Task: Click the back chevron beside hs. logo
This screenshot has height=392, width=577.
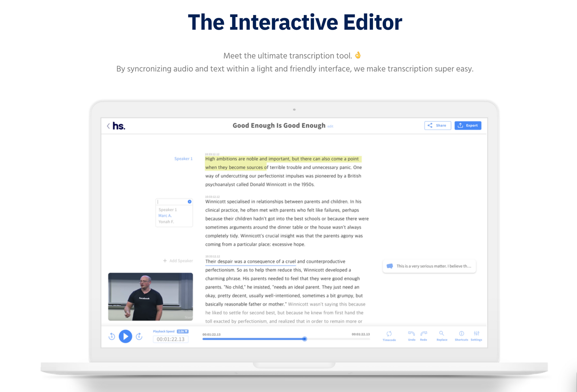Action: 108,126
